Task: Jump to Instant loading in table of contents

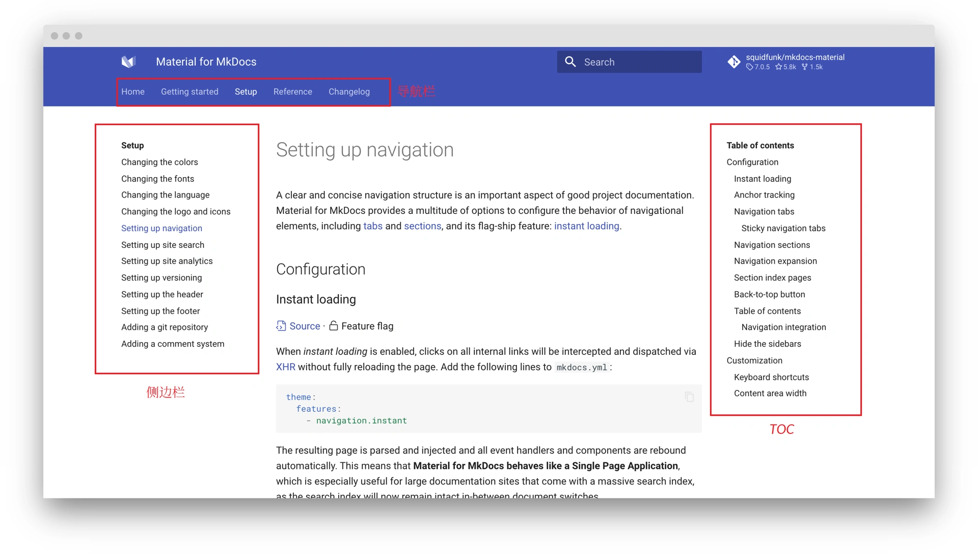Action: click(763, 179)
